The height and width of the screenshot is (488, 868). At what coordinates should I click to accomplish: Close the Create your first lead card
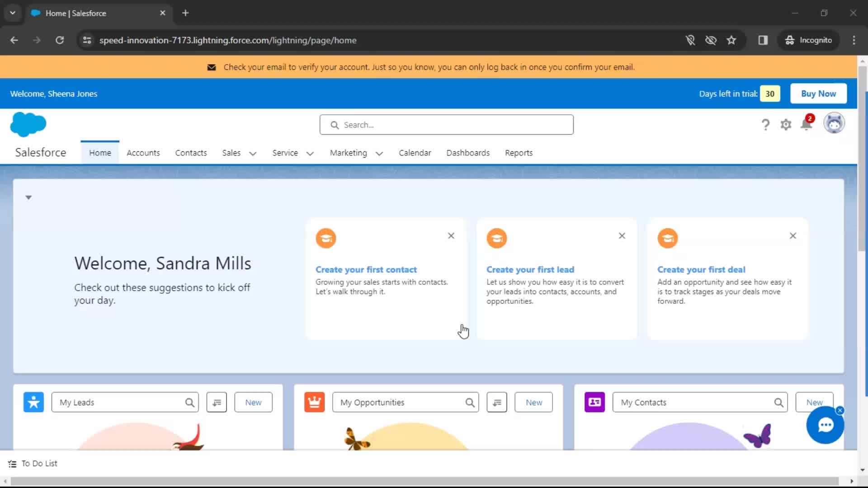[x=622, y=235]
